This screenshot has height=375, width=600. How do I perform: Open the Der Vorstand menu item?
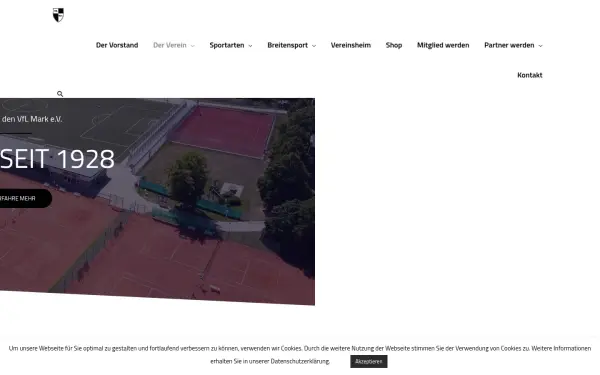pos(117,45)
